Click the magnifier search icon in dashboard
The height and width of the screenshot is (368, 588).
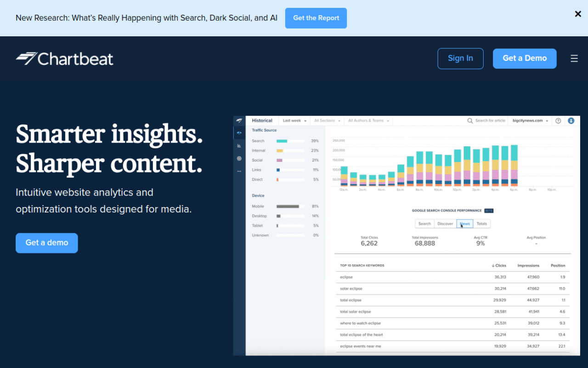click(x=470, y=121)
